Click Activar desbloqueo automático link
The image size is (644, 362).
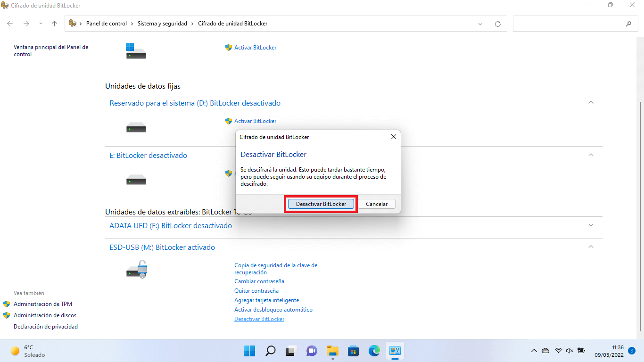click(x=273, y=310)
